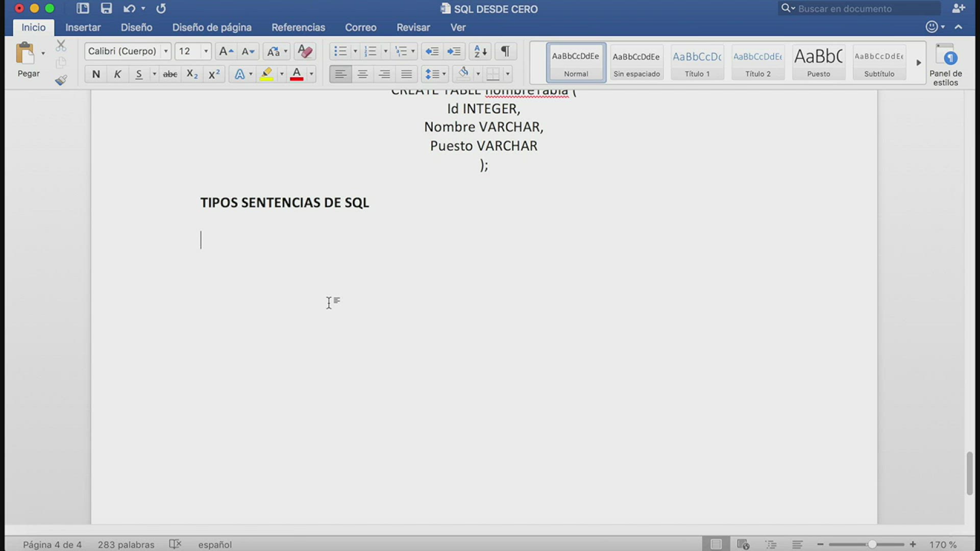Click the 283 palabras word count
Image resolution: width=980 pixels, height=551 pixels.
126,544
